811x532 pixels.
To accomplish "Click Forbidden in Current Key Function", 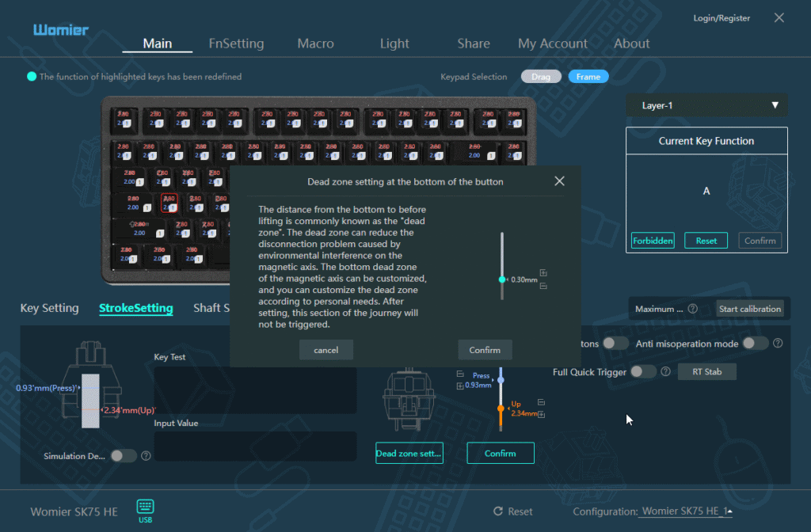I will pos(653,241).
